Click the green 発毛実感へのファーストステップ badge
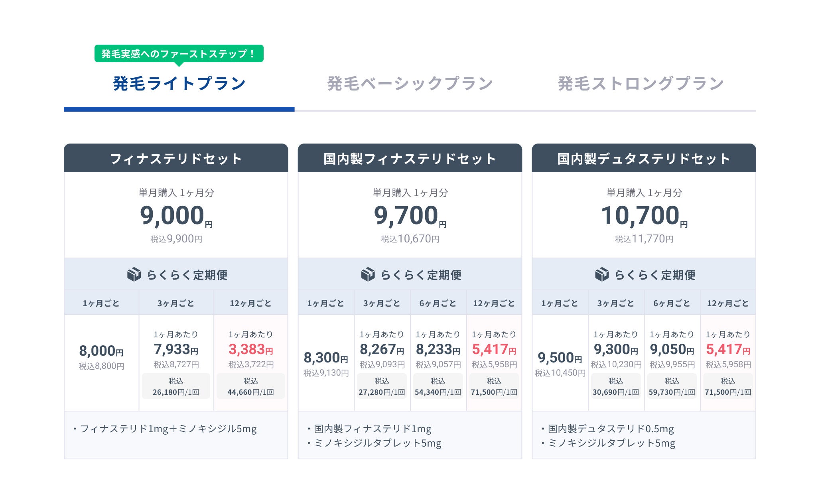This screenshot has width=820, height=504. click(179, 54)
